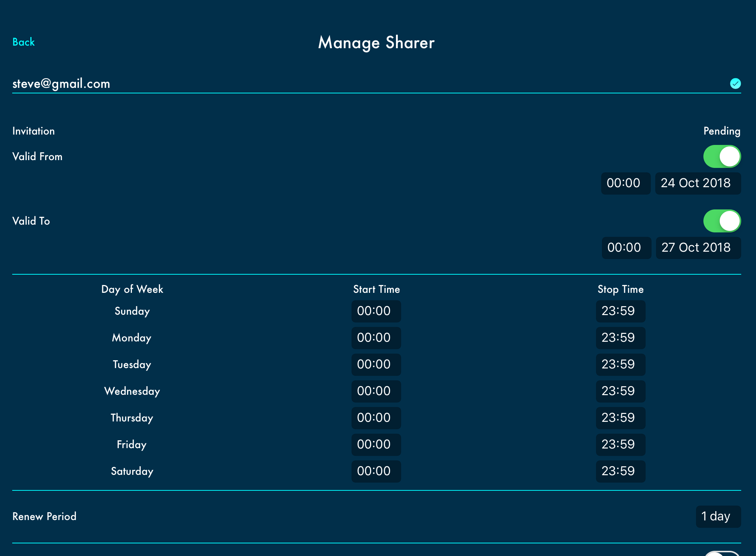Toggle the partially visible bottom switch
The image size is (756, 556).
(x=722, y=553)
